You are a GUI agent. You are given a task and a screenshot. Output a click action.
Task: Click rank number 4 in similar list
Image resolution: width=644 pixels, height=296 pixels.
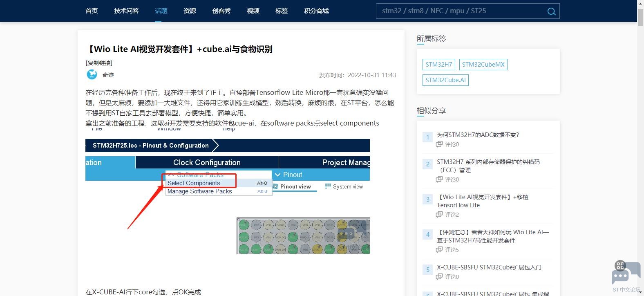click(428, 234)
